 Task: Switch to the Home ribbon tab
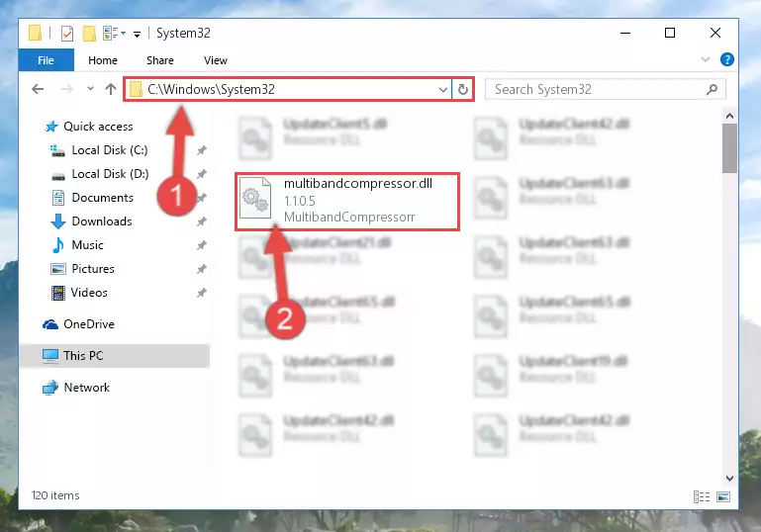tap(103, 60)
